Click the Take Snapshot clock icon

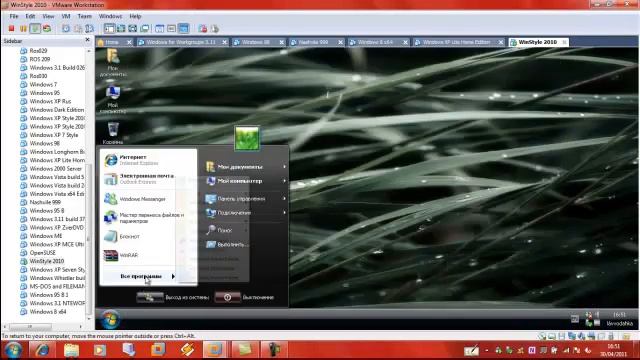[x=66, y=29]
